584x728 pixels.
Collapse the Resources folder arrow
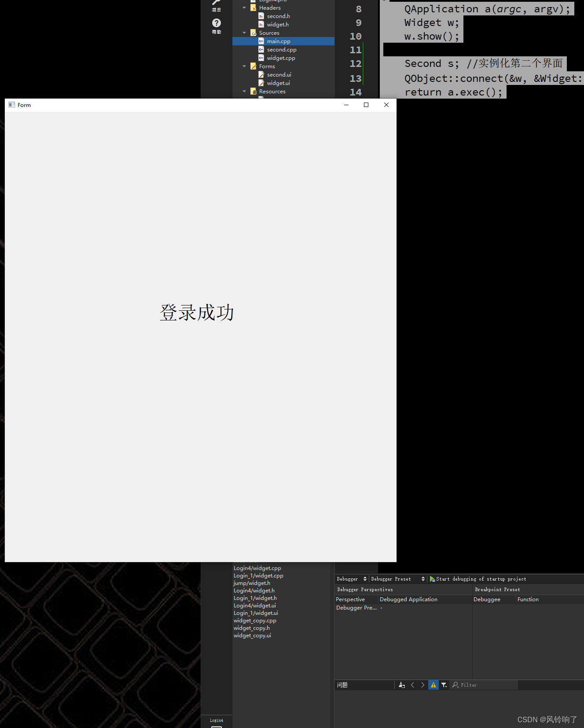coord(244,92)
